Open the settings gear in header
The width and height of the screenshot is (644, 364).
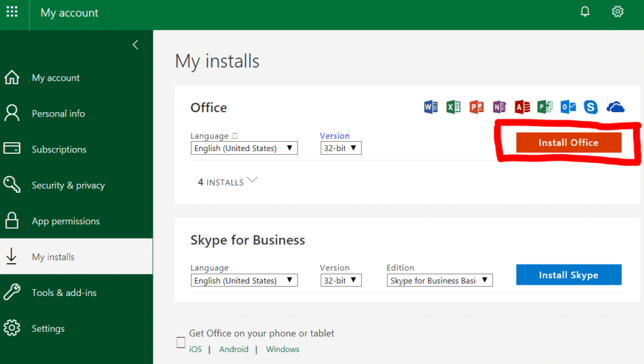point(618,11)
